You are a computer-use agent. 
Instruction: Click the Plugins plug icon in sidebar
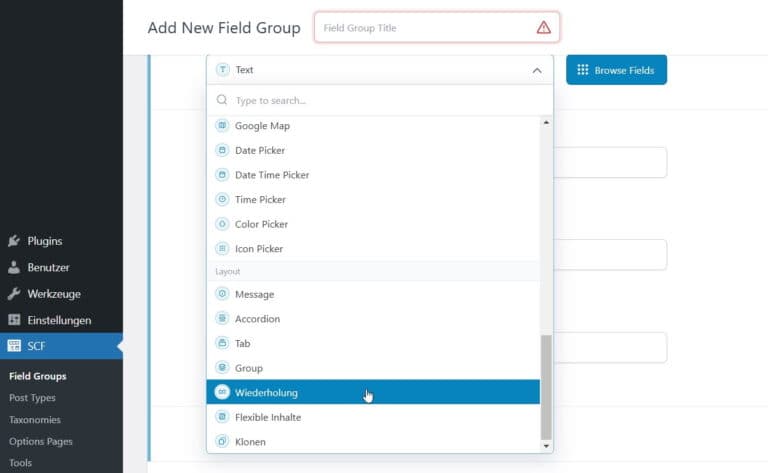pyautogui.click(x=14, y=240)
